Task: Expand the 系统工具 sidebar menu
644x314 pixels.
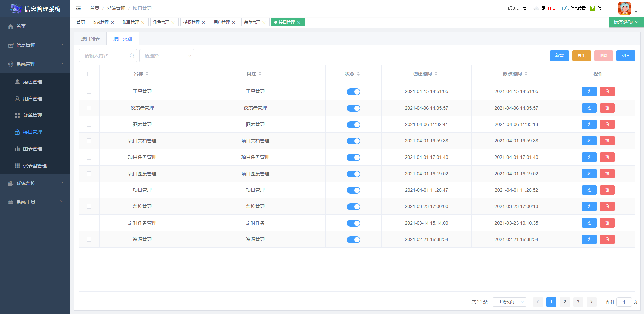Action: 35,202
